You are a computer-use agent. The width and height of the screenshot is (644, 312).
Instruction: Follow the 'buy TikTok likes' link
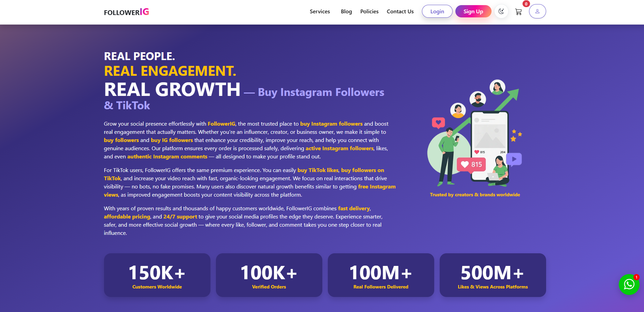[x=318, y=170]
